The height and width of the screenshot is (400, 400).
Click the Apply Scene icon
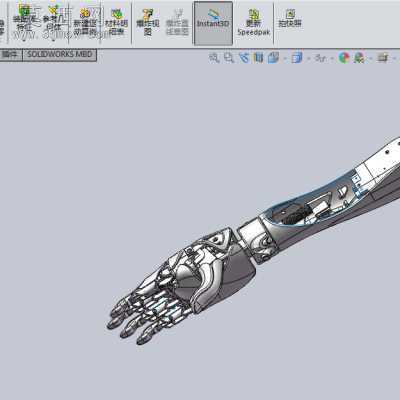pos(359,58)
